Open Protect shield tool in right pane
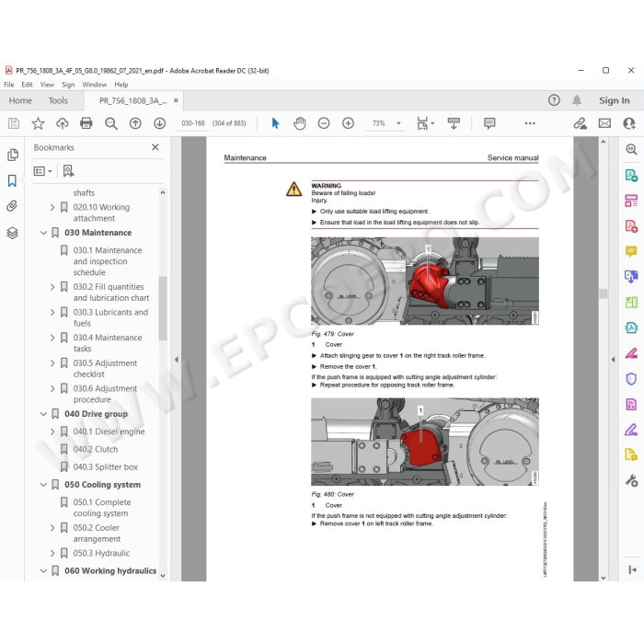Viewport: 644px width, 644px height. click(x=631, y=378)
